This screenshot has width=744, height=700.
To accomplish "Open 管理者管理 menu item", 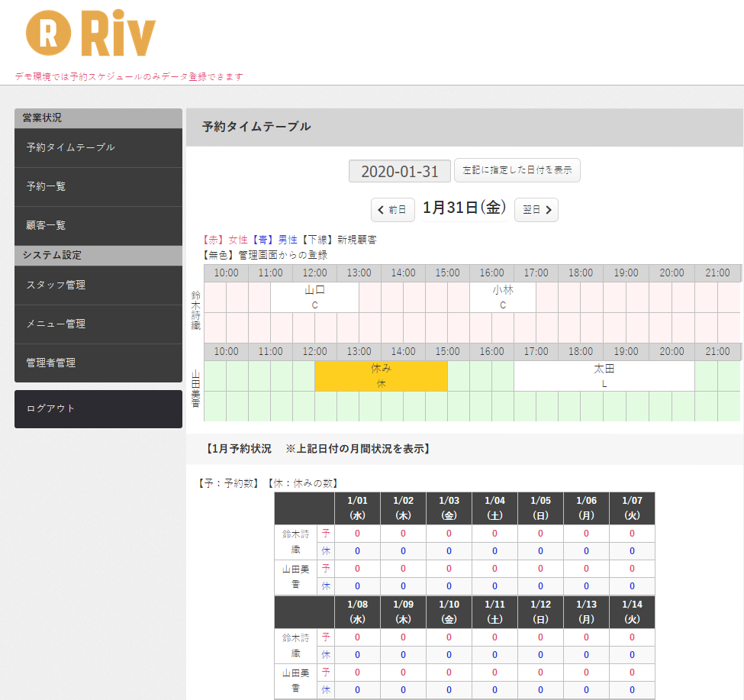I will [x=98, y=363].
